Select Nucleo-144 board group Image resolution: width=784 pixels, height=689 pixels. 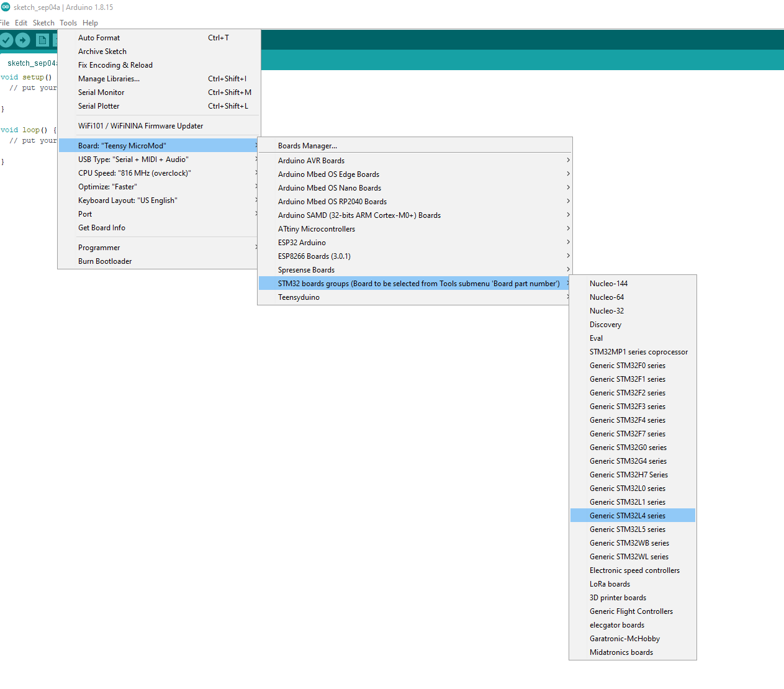[x=633, y=284]
